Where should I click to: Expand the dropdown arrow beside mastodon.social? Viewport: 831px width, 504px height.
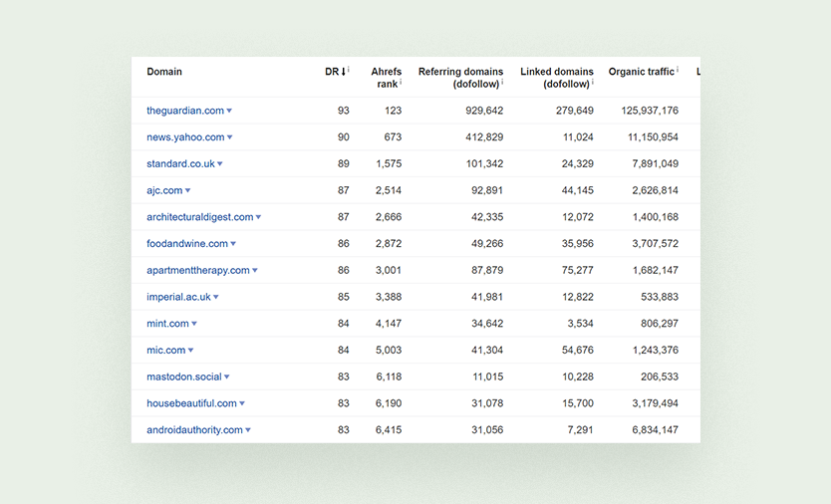(227, 377)
